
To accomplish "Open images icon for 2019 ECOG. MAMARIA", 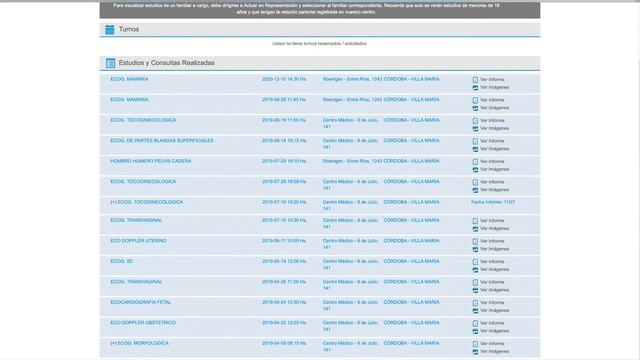I will click(x=475, y=108).
